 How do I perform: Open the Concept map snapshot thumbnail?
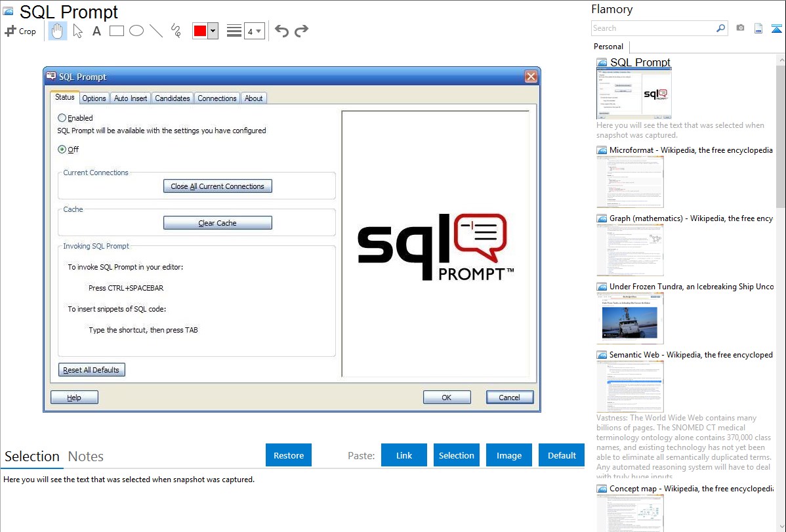click(630, 513)
